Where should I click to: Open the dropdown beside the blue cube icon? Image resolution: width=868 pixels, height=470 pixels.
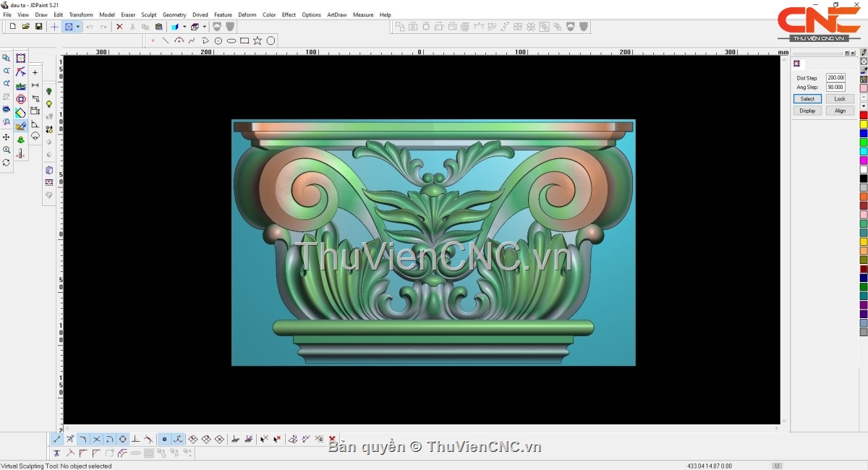[x=184, y=27]
